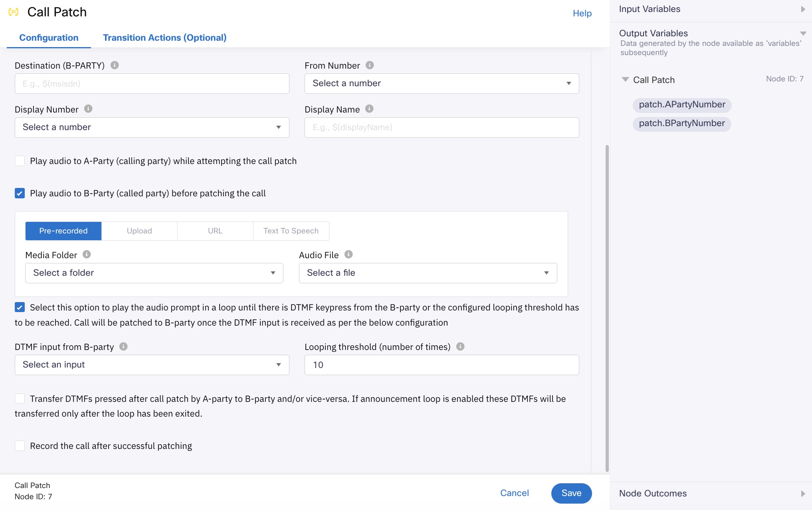Image resolution: width=812 pixels, height=510 pixels.
Task: Collapse the Call Patch variables tree node
Action: coord(626,79)
